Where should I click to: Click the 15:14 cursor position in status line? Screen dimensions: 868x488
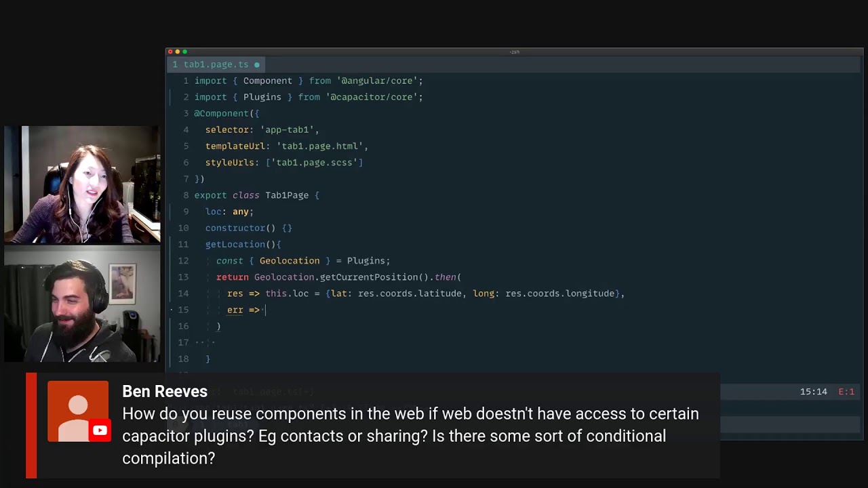coord(813,392)
